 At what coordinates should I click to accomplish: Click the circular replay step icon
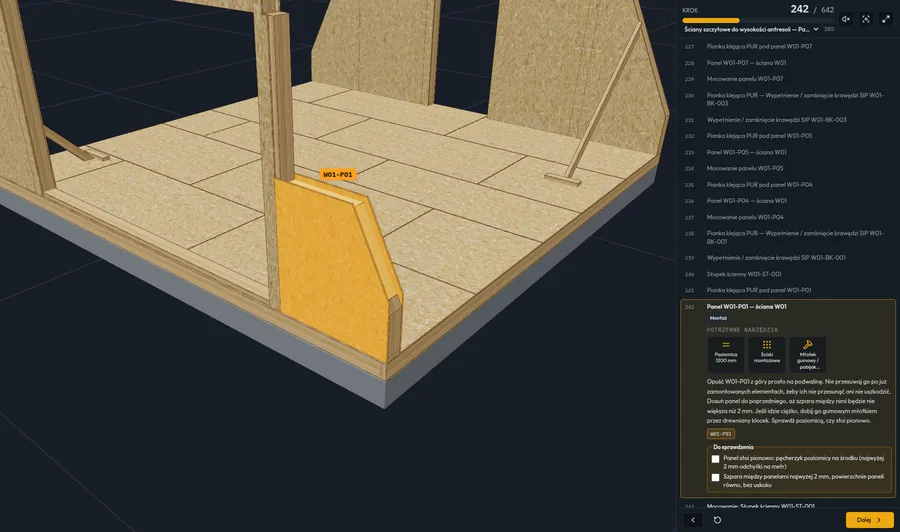(717, 520)
